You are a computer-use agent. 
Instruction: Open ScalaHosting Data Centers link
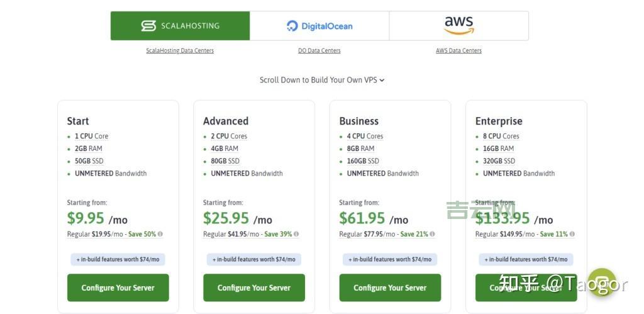click(x=180, y=50)
